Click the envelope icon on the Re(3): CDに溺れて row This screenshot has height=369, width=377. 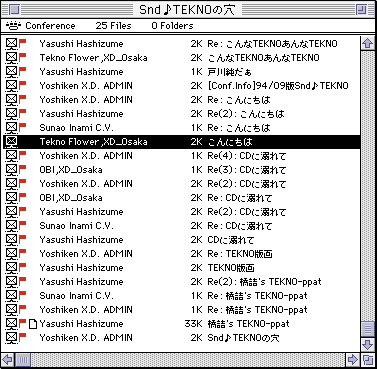(x=11, y=169)
